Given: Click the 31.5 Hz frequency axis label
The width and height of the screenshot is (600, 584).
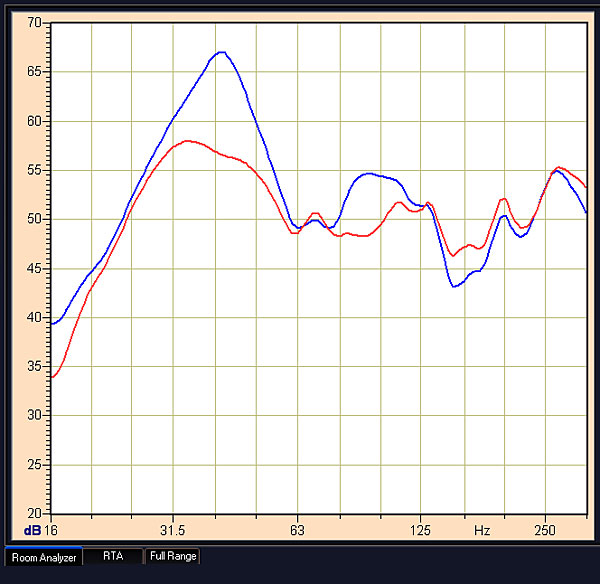Looking at the screenshot, I should coord(174,529).
